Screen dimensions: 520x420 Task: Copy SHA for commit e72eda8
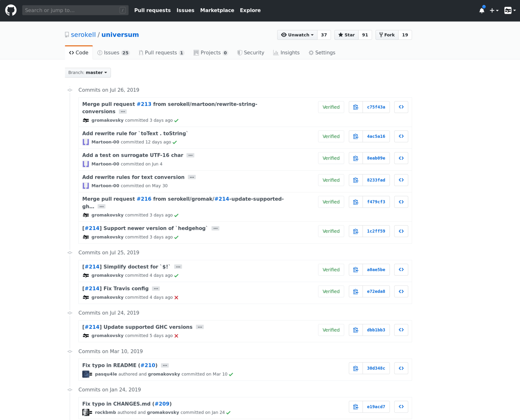pos(356,291)
